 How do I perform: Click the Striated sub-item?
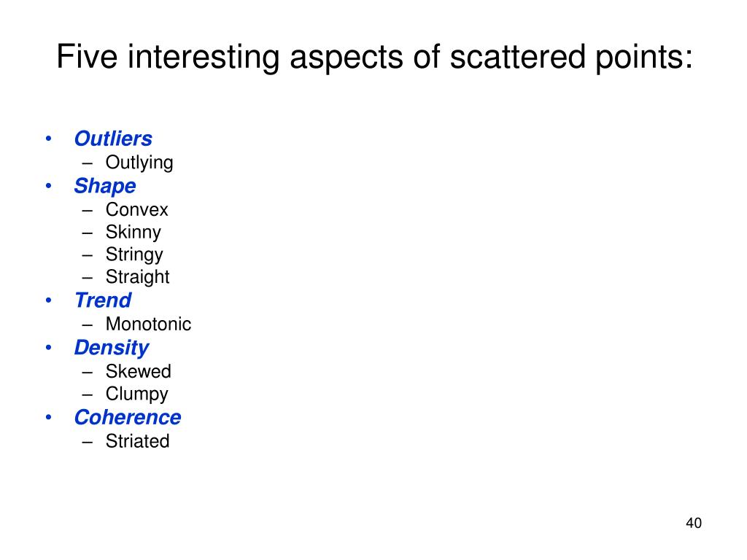pos(137,441)
